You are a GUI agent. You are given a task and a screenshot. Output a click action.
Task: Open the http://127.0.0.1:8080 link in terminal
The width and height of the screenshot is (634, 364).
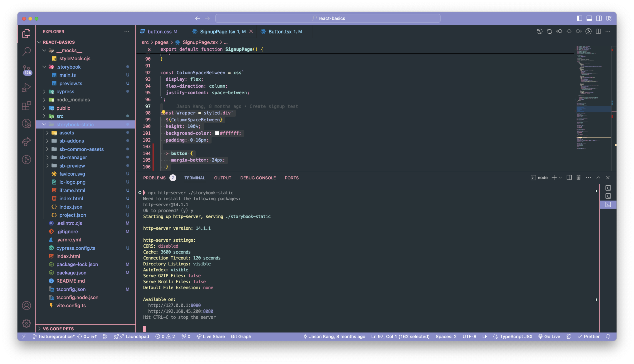[174, 305]
